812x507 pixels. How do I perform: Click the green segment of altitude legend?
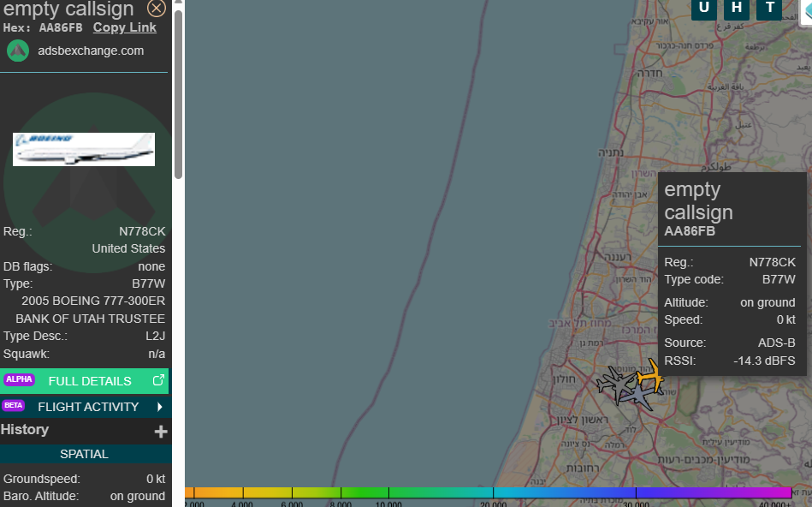pyautogui.click(x=365, y=492)
